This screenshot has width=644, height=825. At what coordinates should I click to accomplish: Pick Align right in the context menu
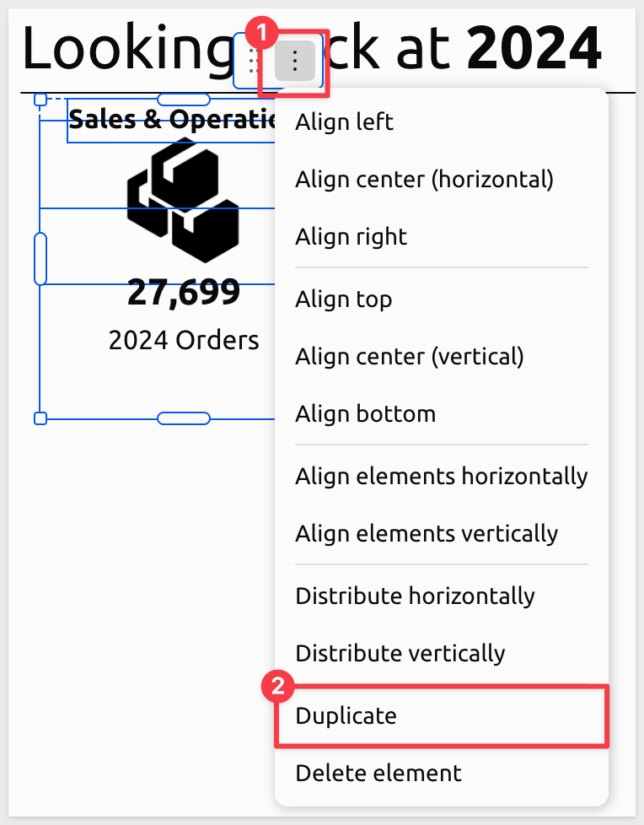tap(351, 236)
